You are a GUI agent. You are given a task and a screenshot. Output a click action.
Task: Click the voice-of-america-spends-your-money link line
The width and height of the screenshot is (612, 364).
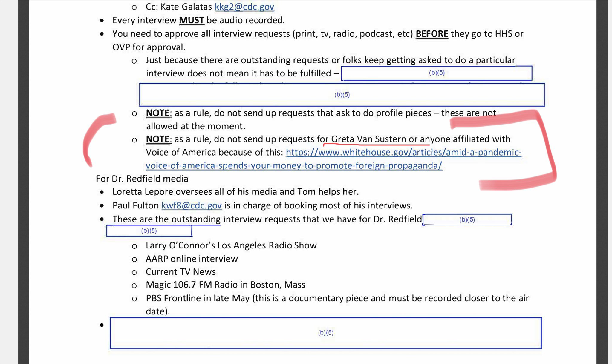pos(294,165)
